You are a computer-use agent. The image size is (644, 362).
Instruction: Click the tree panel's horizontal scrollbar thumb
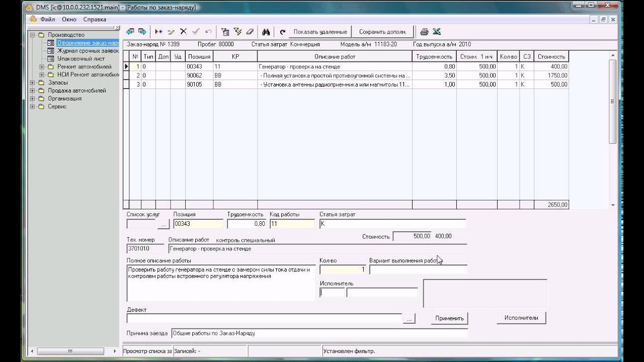tap(70, 351)
